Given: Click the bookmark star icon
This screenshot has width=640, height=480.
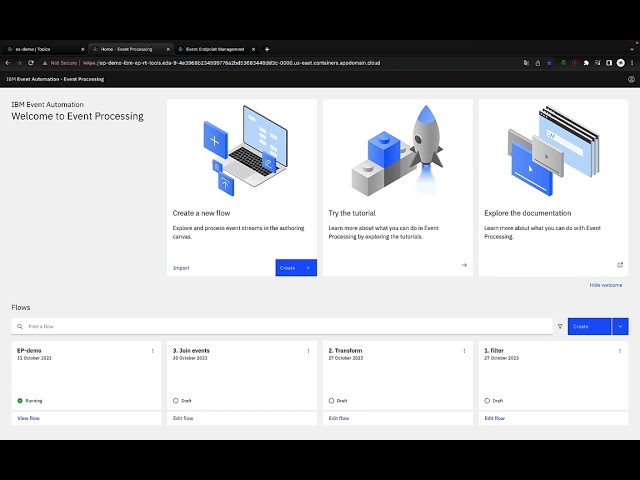Looking at the screenshot, I should 549,63.
